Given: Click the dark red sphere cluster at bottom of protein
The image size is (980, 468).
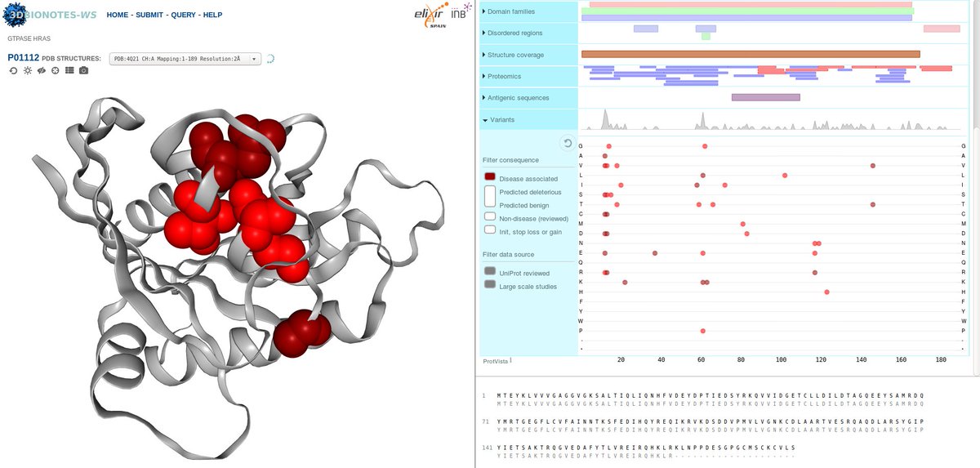Looking at the screenshot, I should [301, 332].
